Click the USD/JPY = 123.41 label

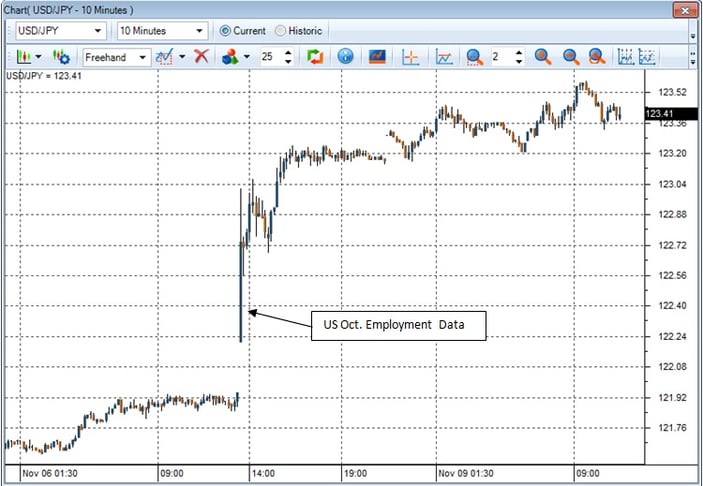click(43, 76)
